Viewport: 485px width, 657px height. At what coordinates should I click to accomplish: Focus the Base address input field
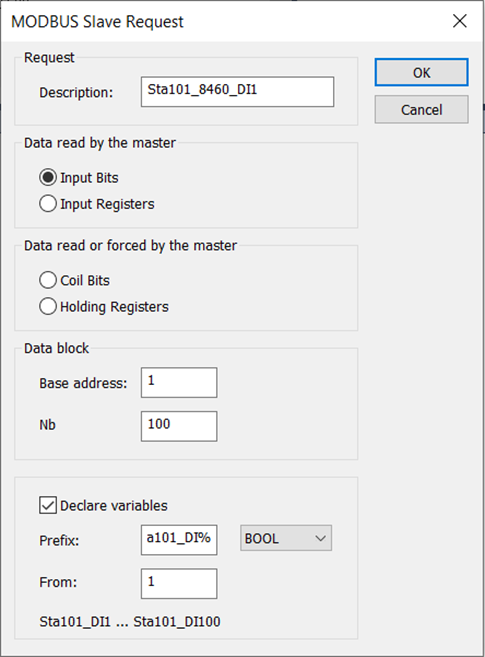point(179,383)
